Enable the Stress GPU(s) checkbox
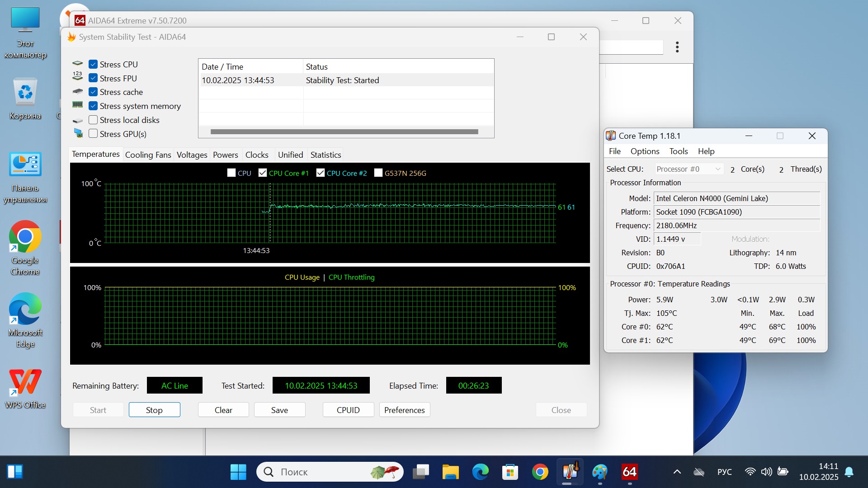The height and width of the screenshot is (488, 868). click(93, 134)
